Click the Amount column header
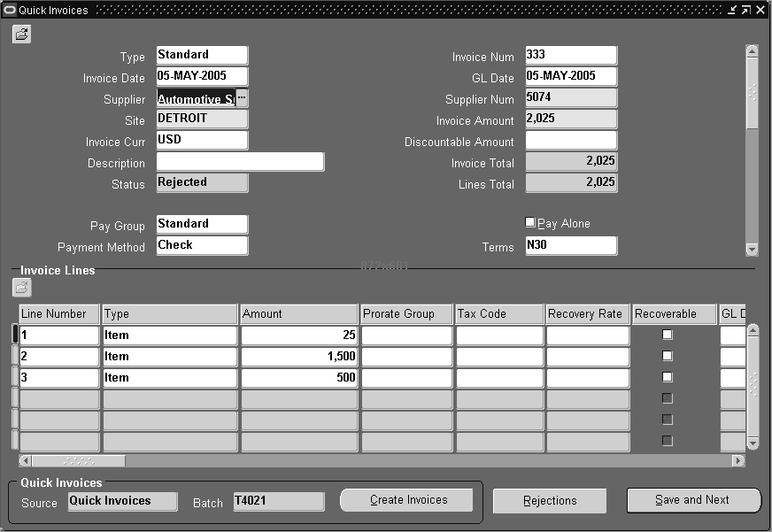Viewport: 772px width, 532px height. [297, 313]
